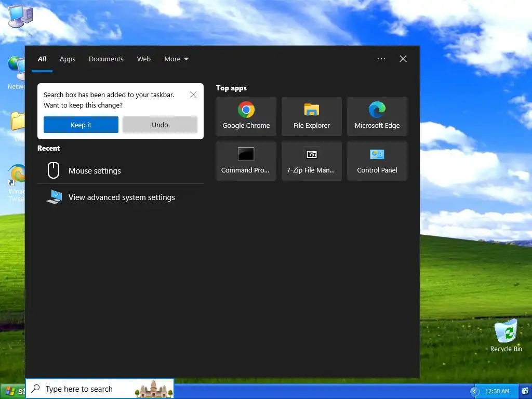The width and height of the screenshot is (532, 399).
Task: Open Recycle Bin on desktop
Action: tap(506, 336)
